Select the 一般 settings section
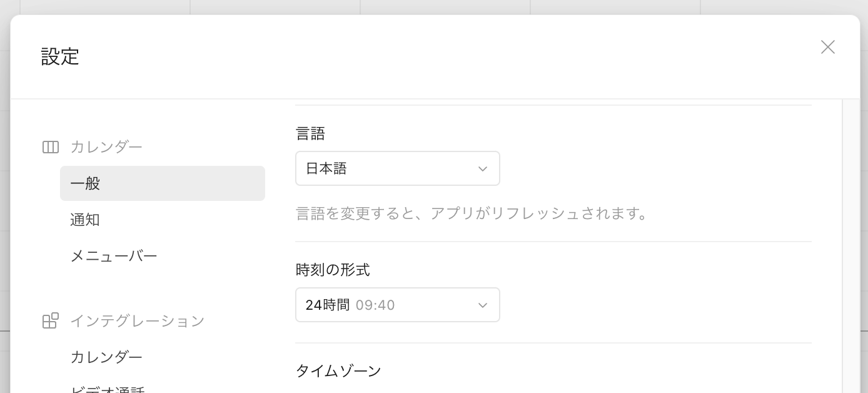 [162, 183]
